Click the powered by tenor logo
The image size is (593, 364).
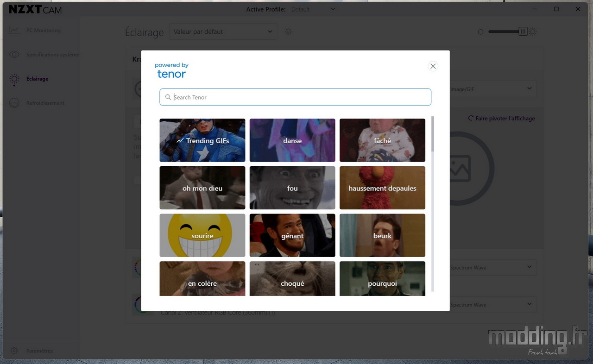171,70
